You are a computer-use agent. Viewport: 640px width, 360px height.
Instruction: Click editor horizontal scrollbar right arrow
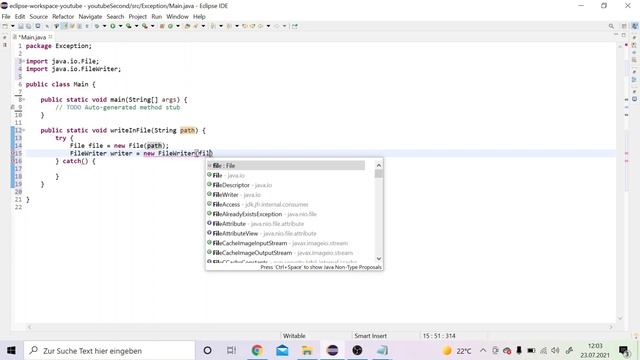click(611, 327)
